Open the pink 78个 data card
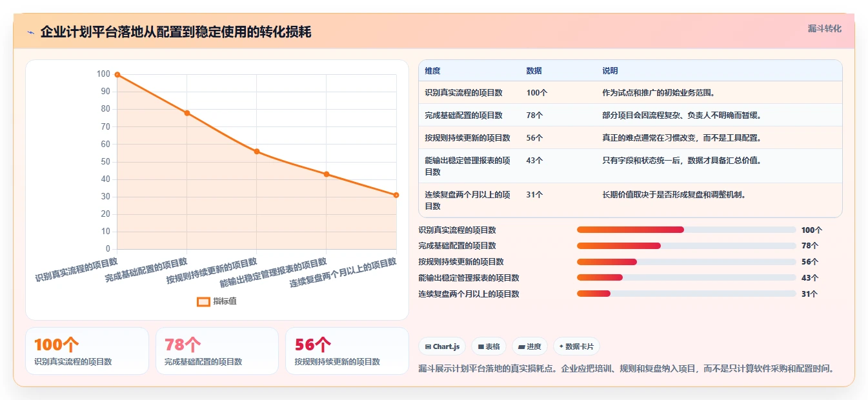Viewport: 868px width, 400px height. tap(217, 351)
